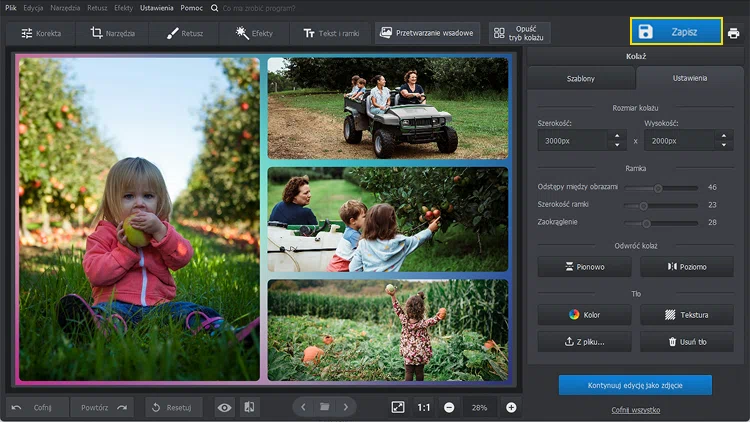Viewport: 750px width, 422px height.
Task: Go to next image with right arrow
Action: (x=346, y=407)
